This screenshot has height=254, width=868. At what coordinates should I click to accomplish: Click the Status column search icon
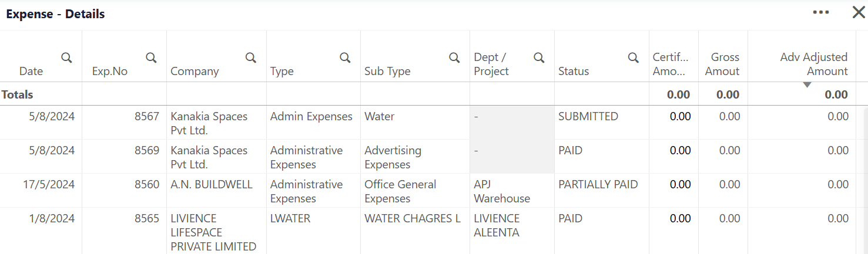coord(634,57)
